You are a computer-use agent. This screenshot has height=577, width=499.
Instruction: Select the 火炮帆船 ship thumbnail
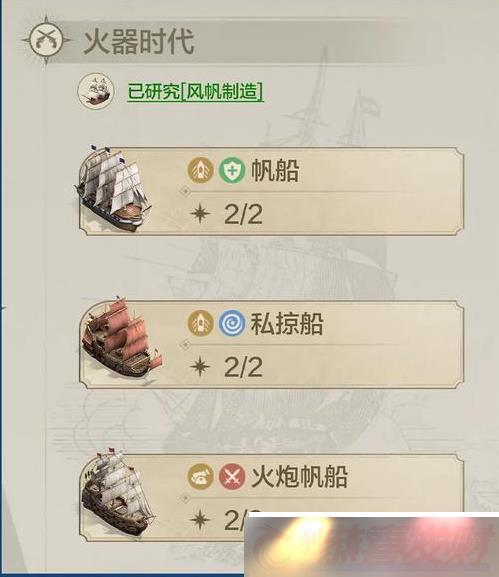click(x=117, y=492)
